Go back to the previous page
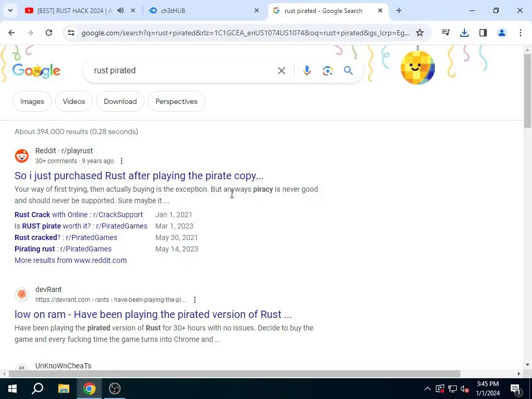Viewport: 532px width, 399px height. [x=11, y=33]
